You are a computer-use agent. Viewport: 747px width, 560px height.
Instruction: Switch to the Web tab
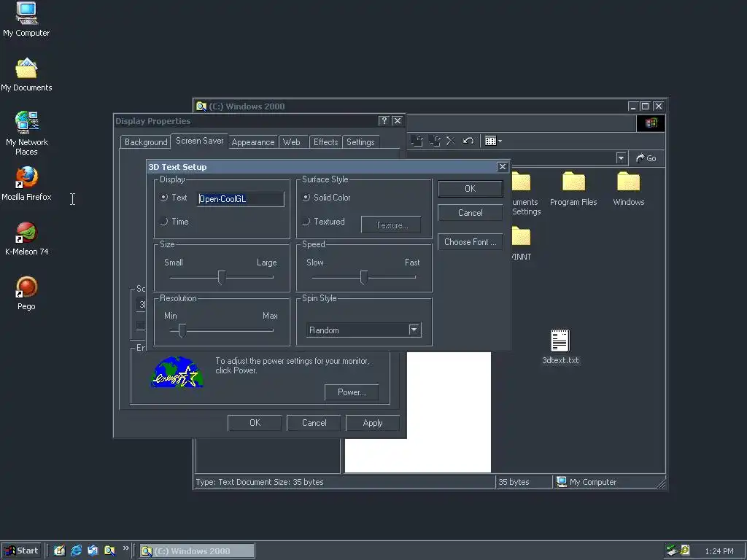pos(292,142)
